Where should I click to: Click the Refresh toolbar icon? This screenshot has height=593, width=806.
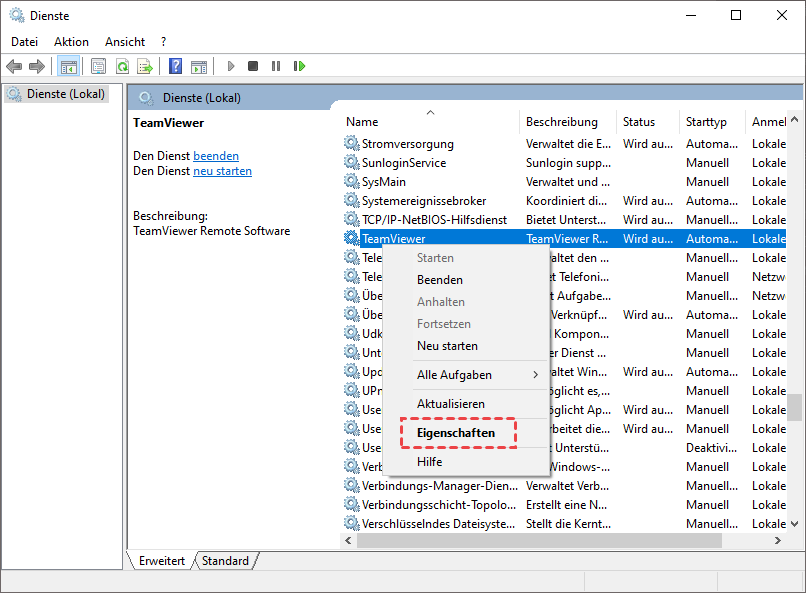pos(122,66)
